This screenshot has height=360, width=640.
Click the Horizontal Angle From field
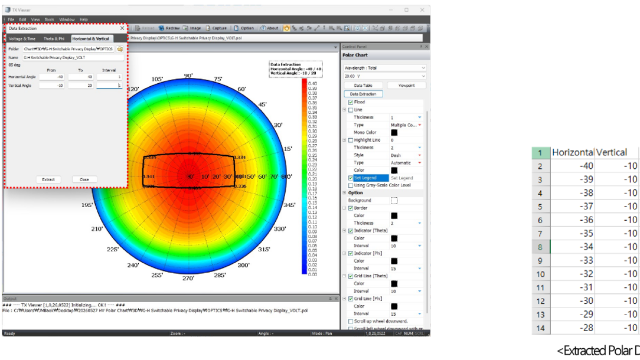point(51,77)
